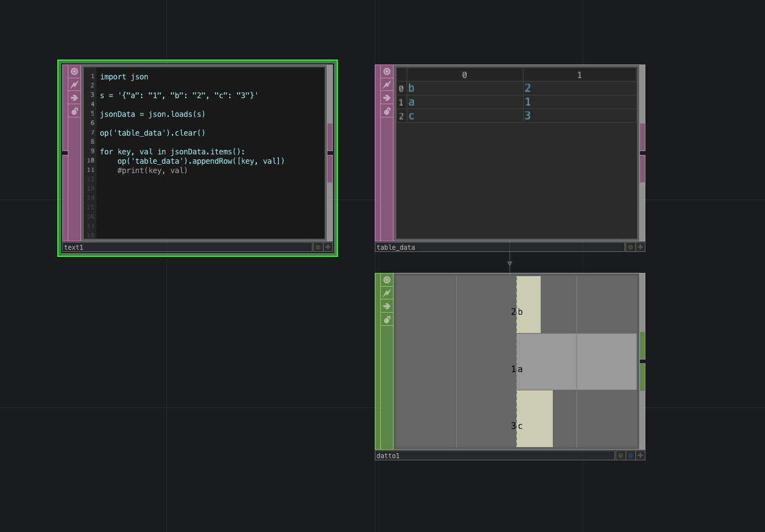Click the bar labeled '1 a' in datto1
Screen dimensions: 765x532
coord(551,362)
